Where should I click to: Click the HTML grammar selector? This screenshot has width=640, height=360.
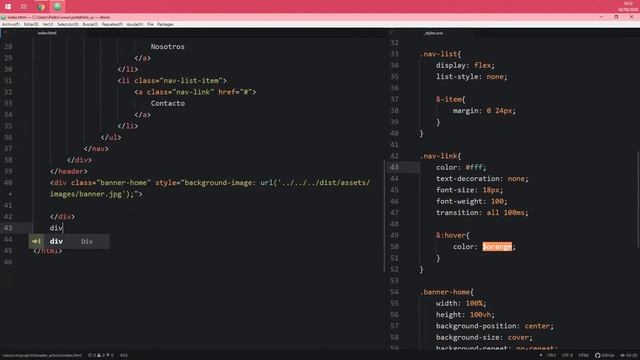coord(584,356)
